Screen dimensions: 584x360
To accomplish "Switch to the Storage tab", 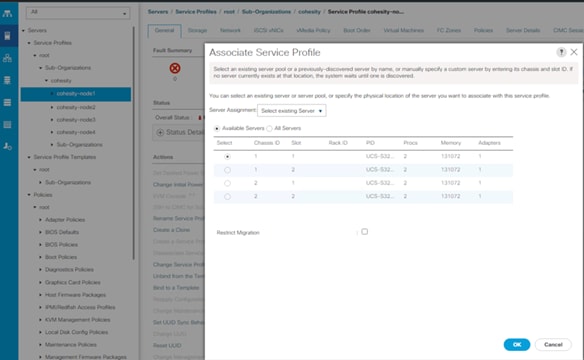I will (197, 31).
